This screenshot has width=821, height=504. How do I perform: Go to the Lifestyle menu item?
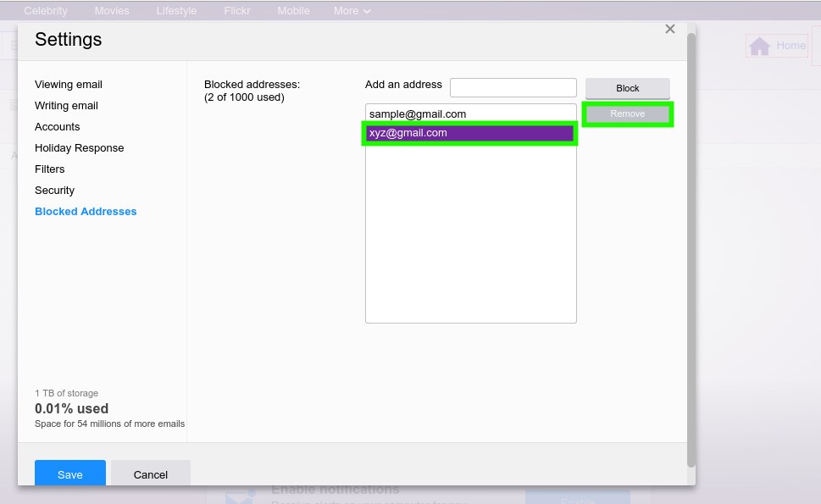pos(175,10)
